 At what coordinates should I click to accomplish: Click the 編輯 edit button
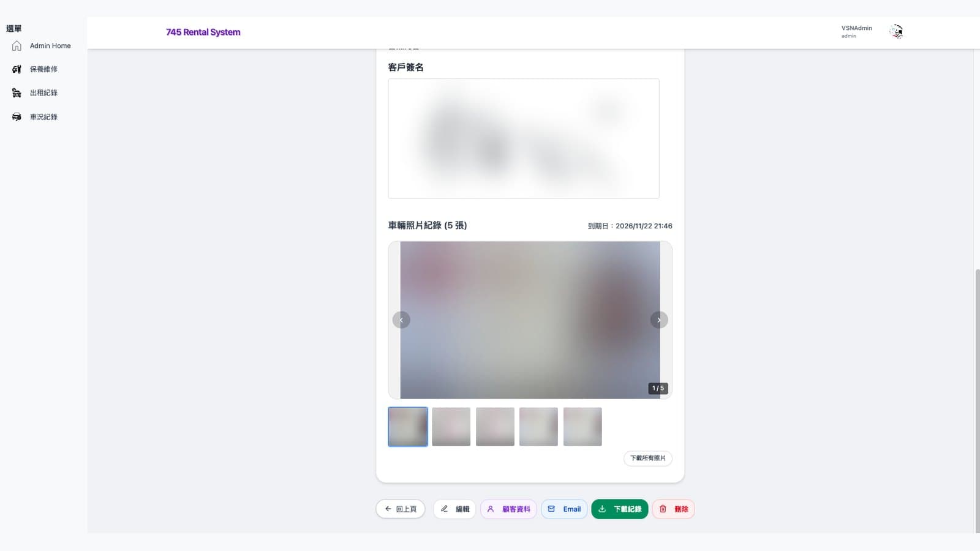454,509
